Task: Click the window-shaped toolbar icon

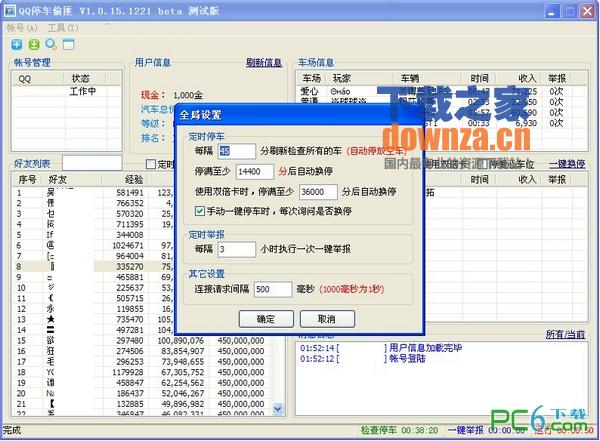Action: pos(68,45)
